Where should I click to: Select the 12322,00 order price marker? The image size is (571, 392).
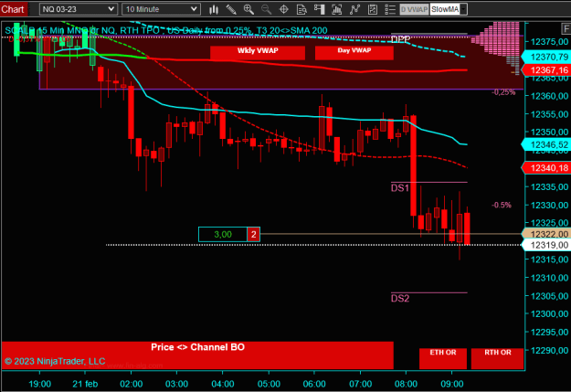(546, 234)
